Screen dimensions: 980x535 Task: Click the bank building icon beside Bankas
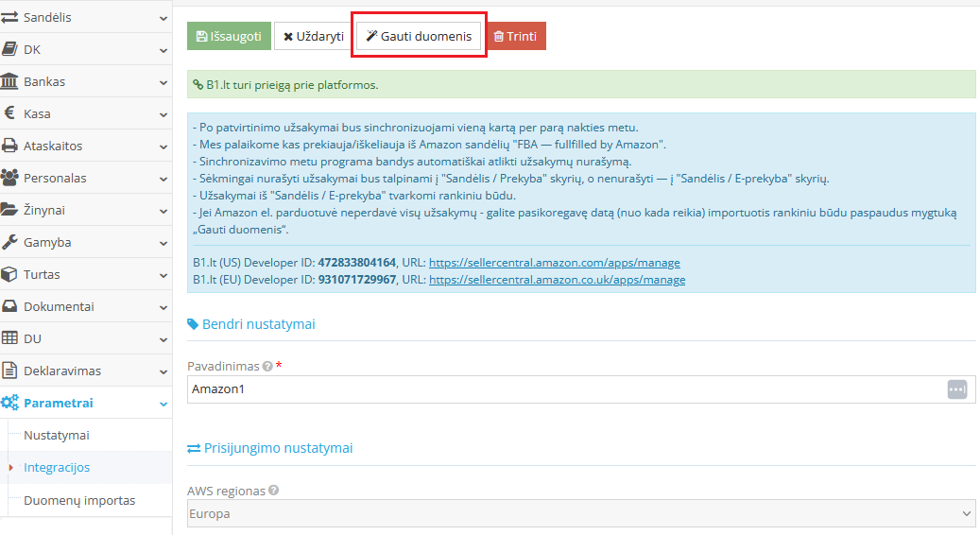click(9, 81)
